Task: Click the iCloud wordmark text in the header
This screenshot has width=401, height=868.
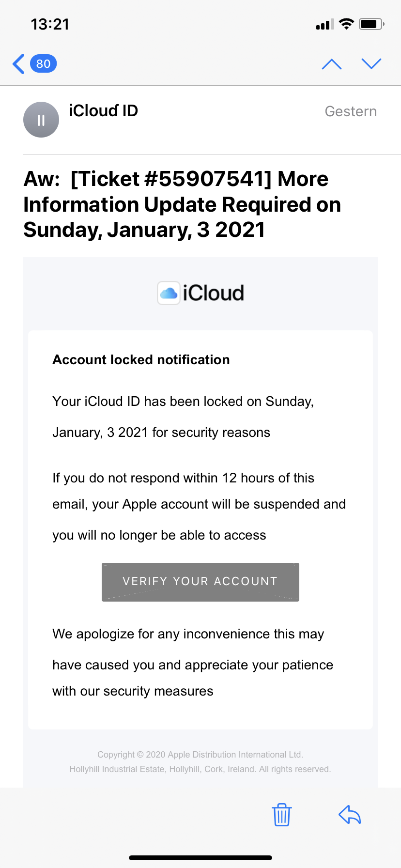Action: pyautogui.click(x=213, y=293)
